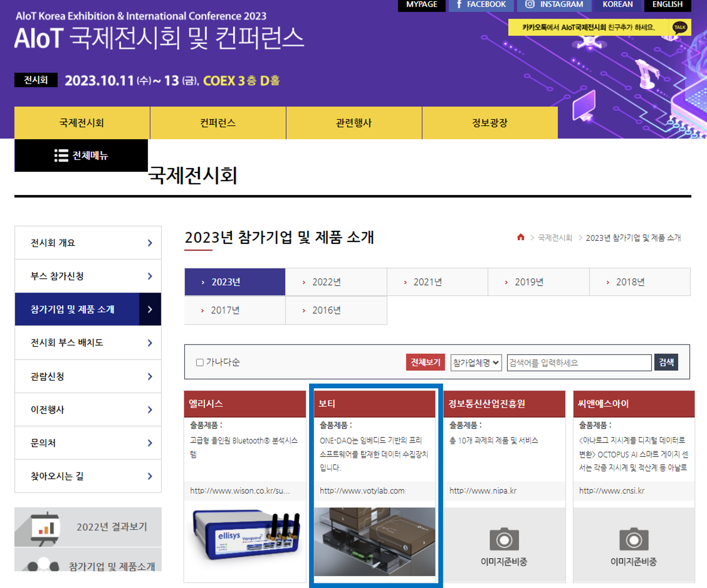The height and width of the screenshot is (588, 707).
Task: Open 이전행사 in the sidebar
Action: coord(88,409)
